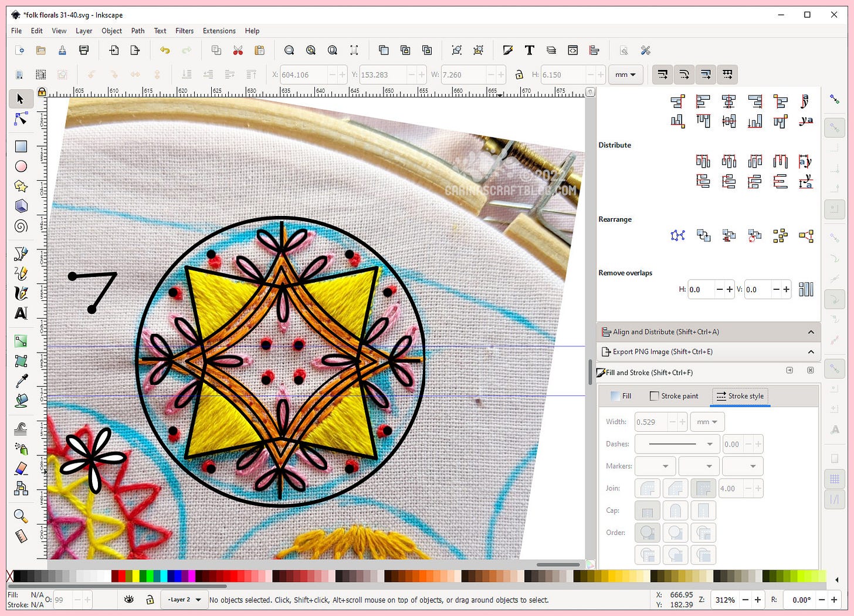
Task: Open the File menu
Action: [16, 31]
